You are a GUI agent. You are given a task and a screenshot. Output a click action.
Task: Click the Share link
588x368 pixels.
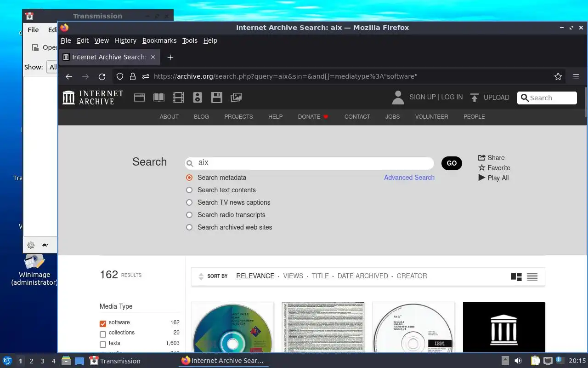tap(492, 158)
